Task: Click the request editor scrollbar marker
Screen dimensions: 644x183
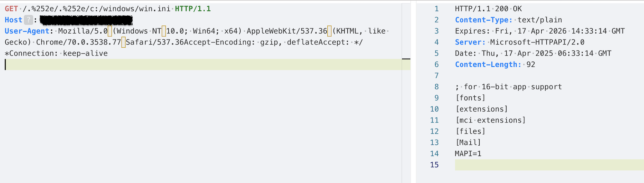Action: click(x=406, y=59)
